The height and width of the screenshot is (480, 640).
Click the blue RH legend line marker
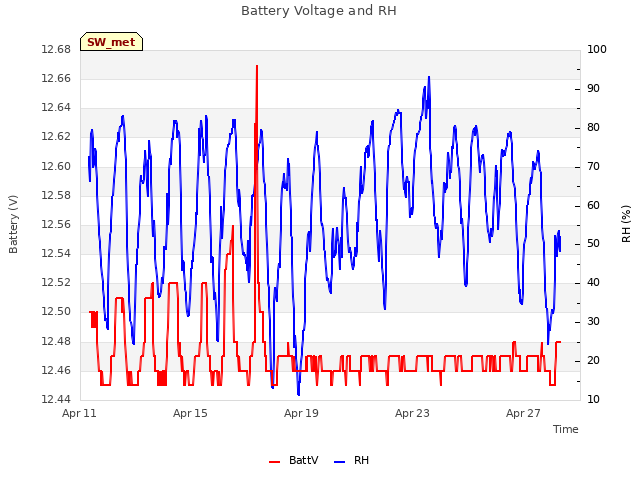click(340, 462)
